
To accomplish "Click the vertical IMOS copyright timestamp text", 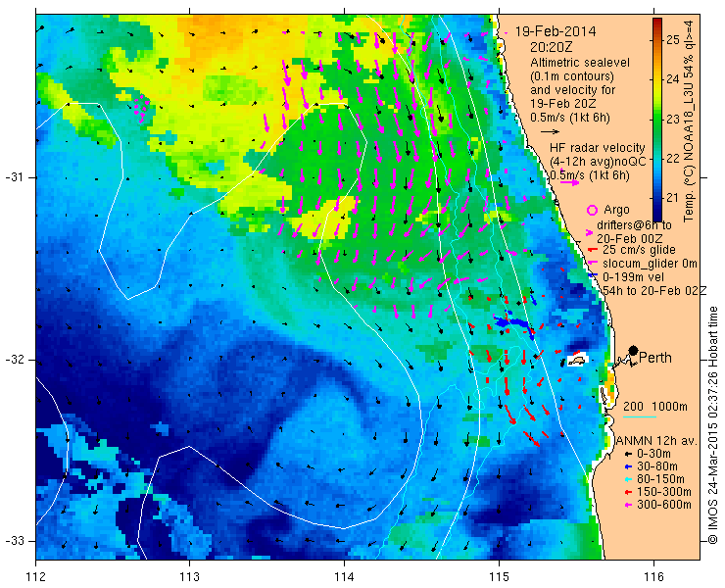I will (x=712, y=424).
